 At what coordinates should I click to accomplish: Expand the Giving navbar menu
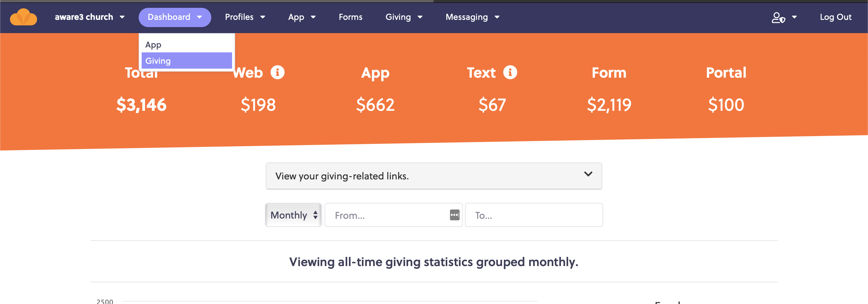tap(404, 17)
